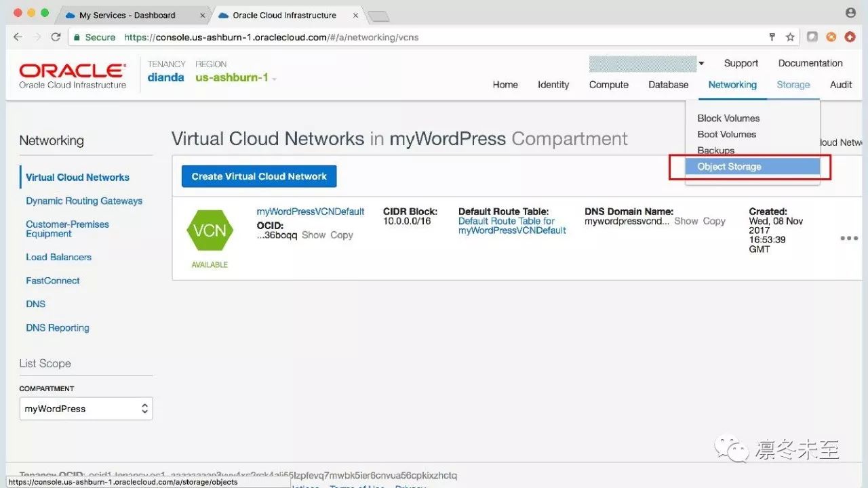This screenshot has width=868, height=488.
Task: Show the full OCID value
Action: pyautogui.click(x=314, y=235)
